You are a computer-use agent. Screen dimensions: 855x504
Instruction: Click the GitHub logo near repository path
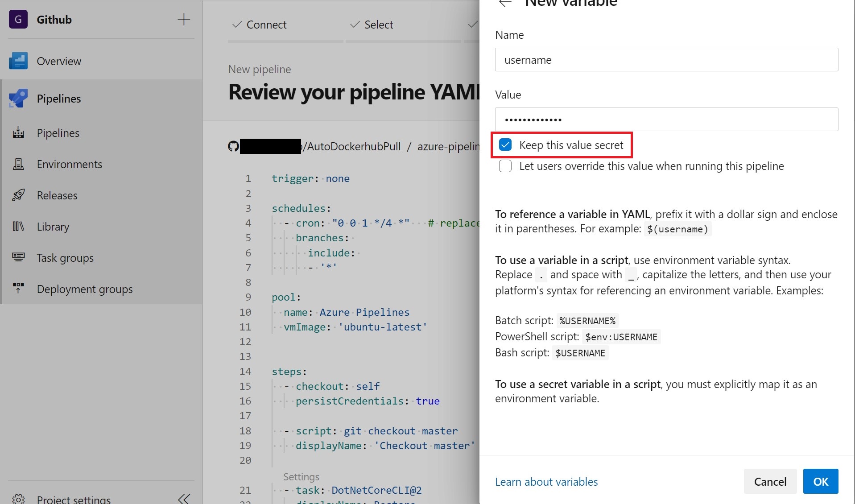point(233,146)
